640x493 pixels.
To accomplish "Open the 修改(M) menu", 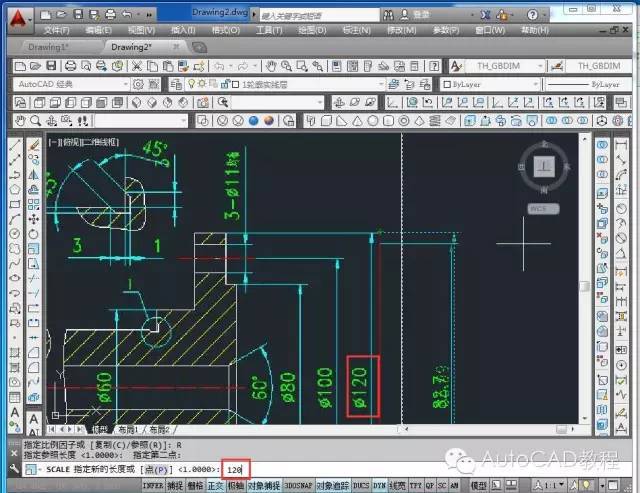I will tap(401, 30).
